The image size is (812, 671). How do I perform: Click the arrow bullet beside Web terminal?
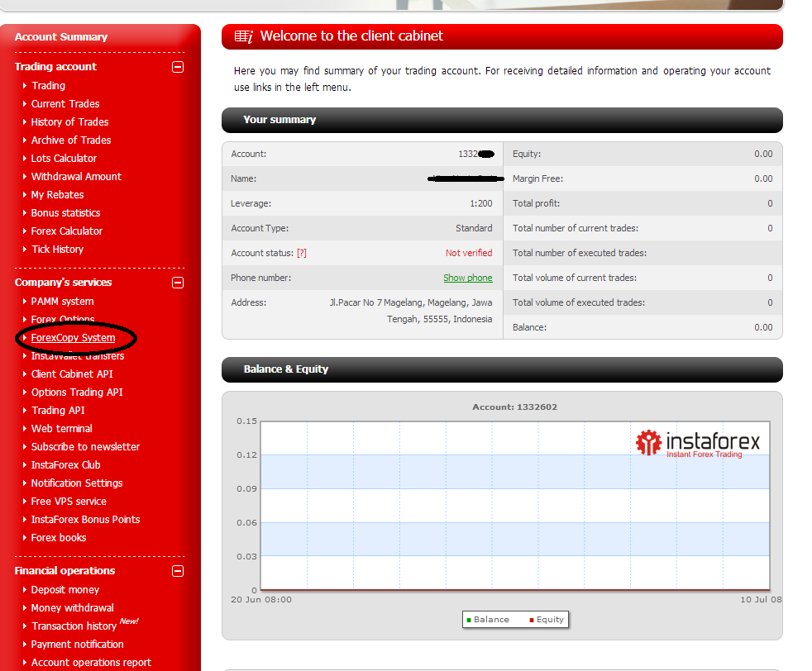[24, 428]
